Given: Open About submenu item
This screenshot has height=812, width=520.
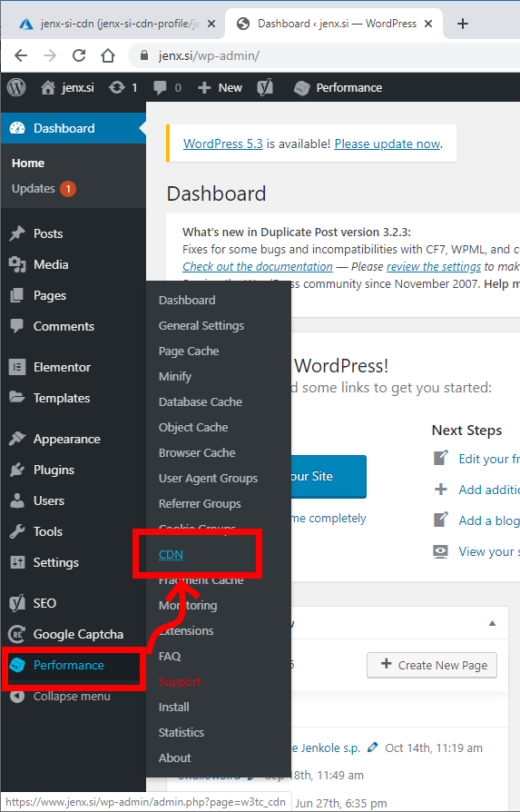Looking at the screenshot, I should [175, 758].
